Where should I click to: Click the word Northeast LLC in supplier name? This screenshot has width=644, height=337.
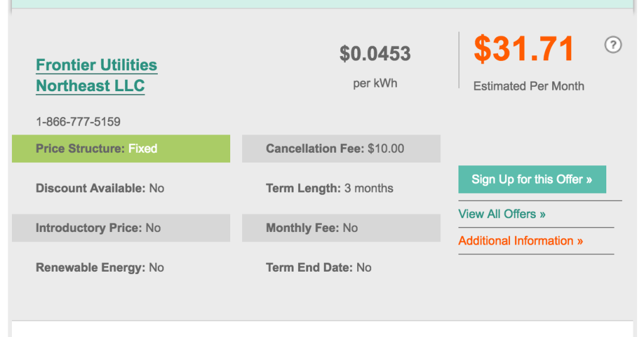pos(91,86)
